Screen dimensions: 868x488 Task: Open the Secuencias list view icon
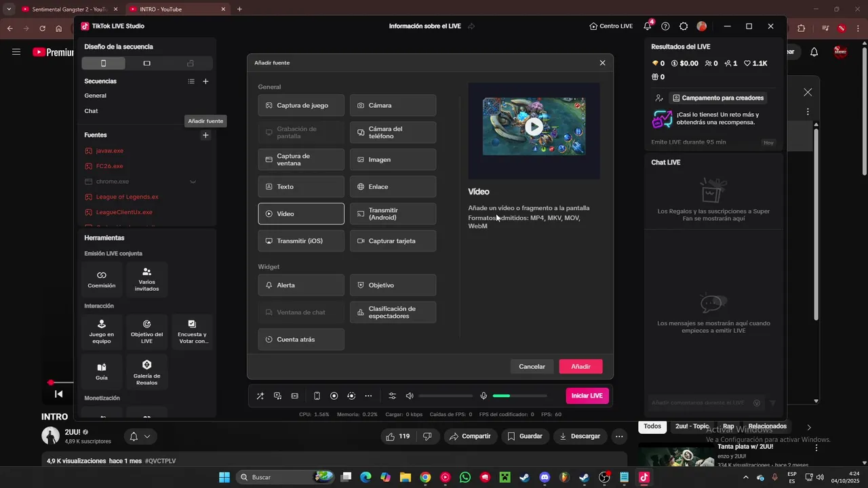(191, 81)
